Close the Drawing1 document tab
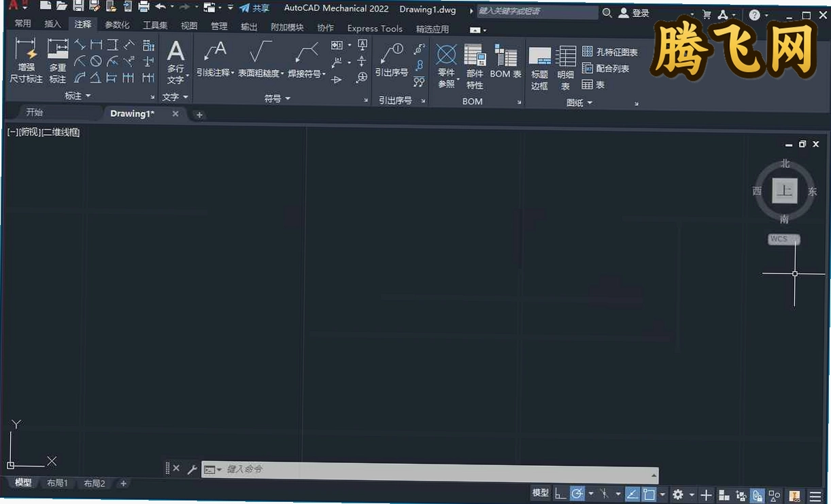Screen dimensions: 831x504 [x=175, y=114]
